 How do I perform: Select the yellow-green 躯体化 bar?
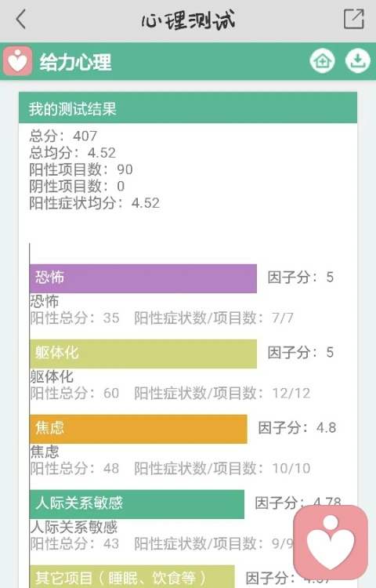(x=143, y=354)
